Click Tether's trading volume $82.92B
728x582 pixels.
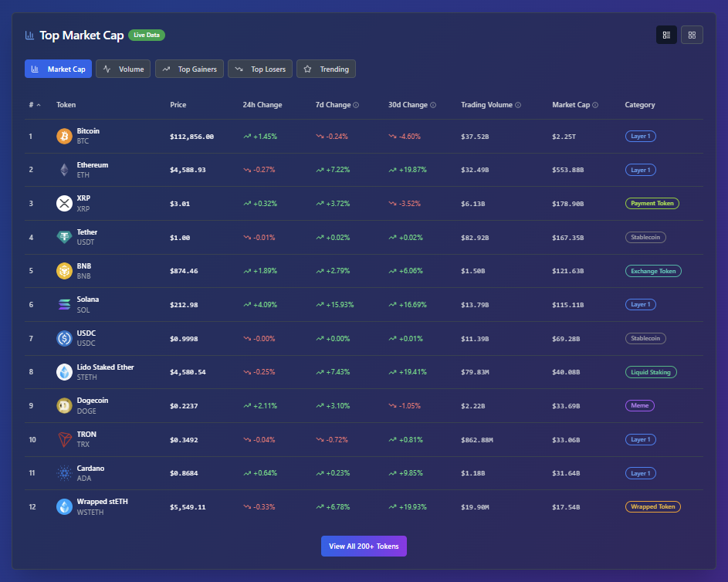tap(475, 238)
